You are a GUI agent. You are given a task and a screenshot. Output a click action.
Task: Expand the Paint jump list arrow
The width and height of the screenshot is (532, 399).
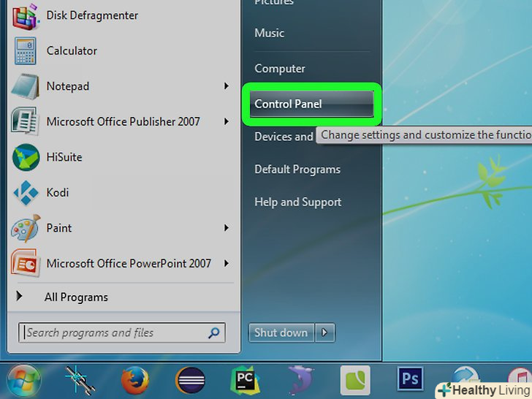click(x=227, y=228)
